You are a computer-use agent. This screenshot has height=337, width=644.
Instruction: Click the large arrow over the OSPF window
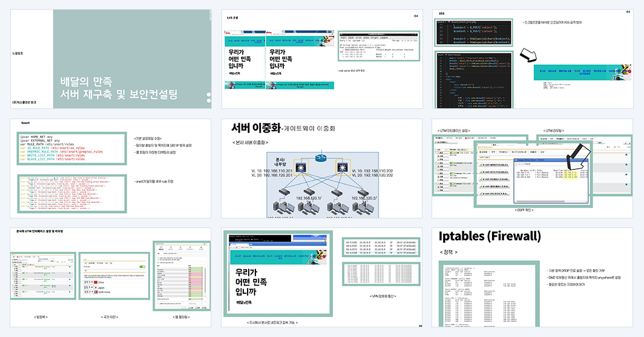click(x=579, y=156)
